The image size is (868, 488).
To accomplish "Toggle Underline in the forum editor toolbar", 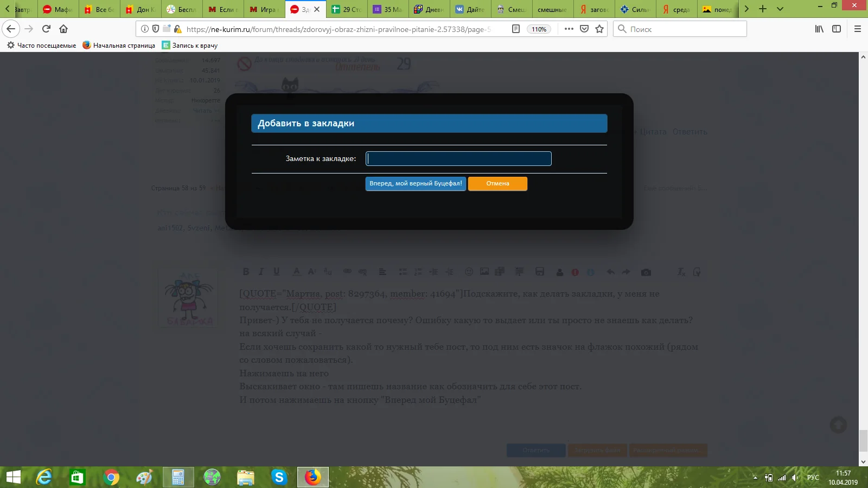I will pos(277,272).
